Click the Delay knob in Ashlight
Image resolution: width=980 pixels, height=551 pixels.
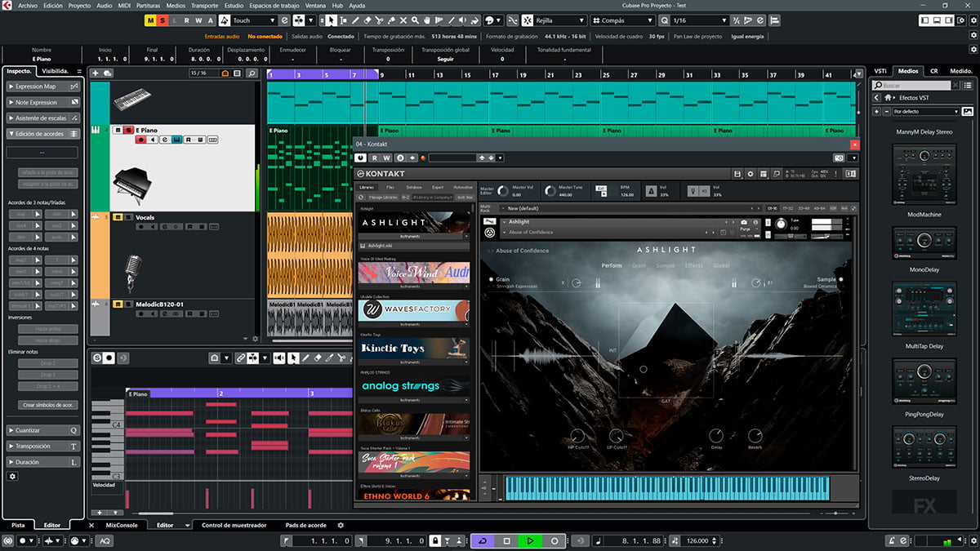pos(716,436)
